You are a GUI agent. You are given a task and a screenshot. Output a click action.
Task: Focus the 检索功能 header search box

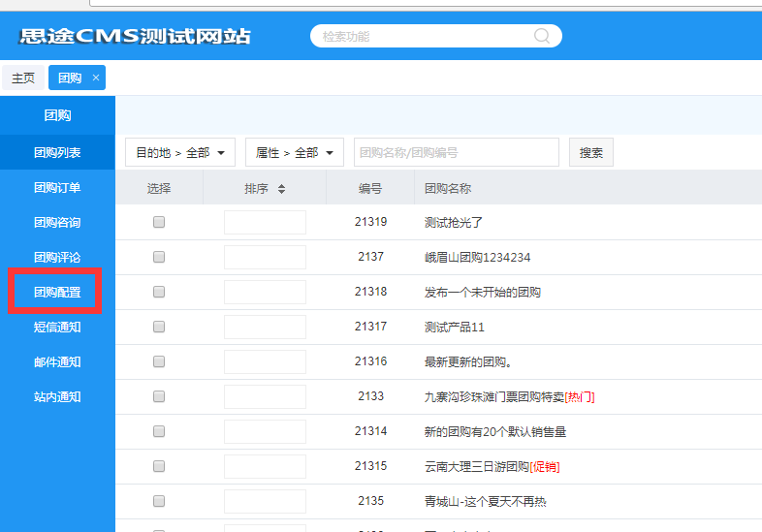[x=425, y=36]
